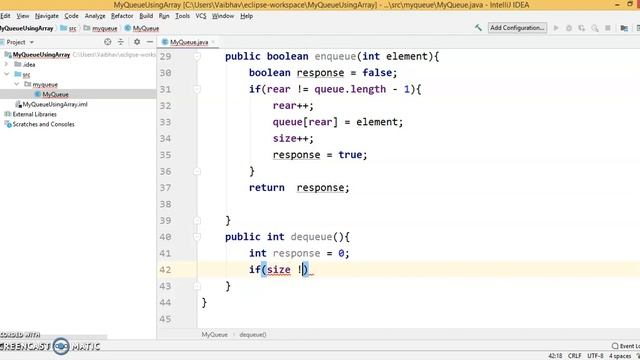Click the Add Configuration... button

[x=517, y=28]
